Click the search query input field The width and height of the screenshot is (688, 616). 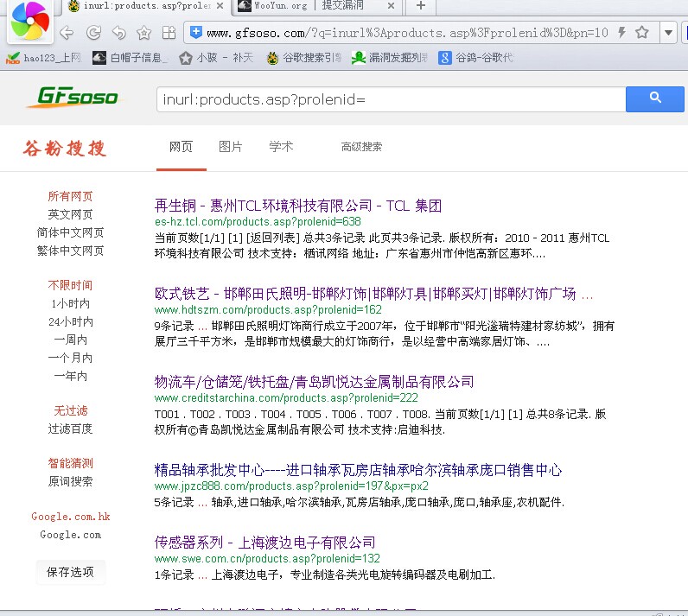point(391,99)
